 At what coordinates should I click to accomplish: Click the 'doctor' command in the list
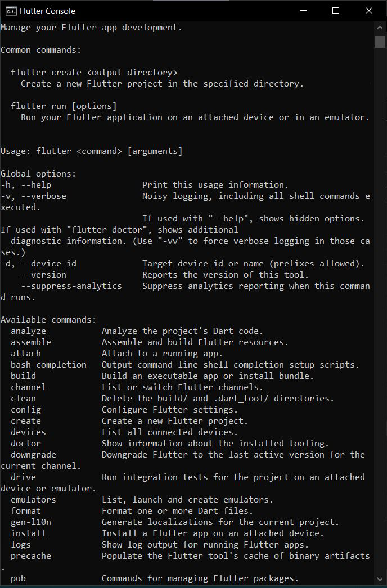(25, 444)
